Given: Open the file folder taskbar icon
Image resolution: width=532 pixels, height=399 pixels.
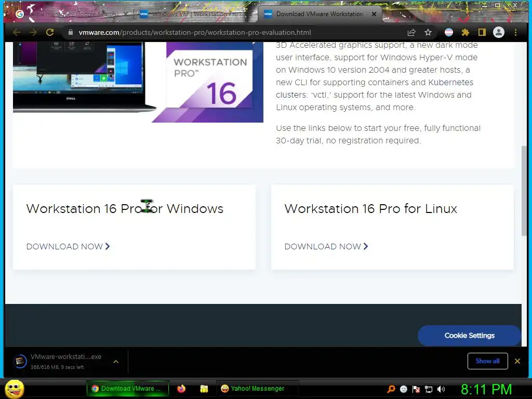Looking at the screenshot, I should coord(204,389).
